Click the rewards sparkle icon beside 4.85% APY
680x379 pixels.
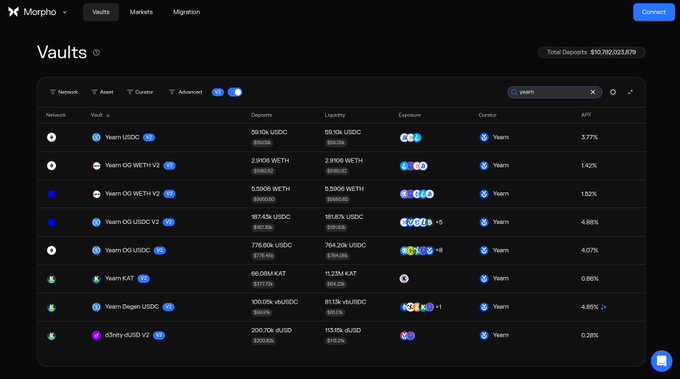point(604,307)
